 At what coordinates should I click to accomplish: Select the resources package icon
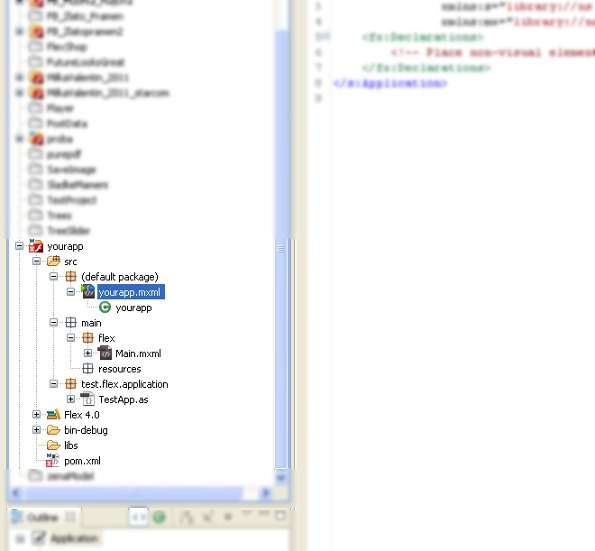(x=88, y=368)
